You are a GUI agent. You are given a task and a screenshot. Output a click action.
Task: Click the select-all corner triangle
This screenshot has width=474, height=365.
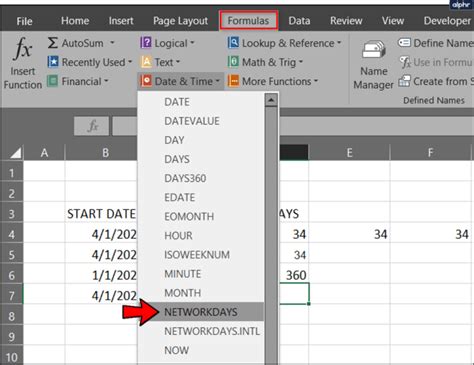pos(16,153)
